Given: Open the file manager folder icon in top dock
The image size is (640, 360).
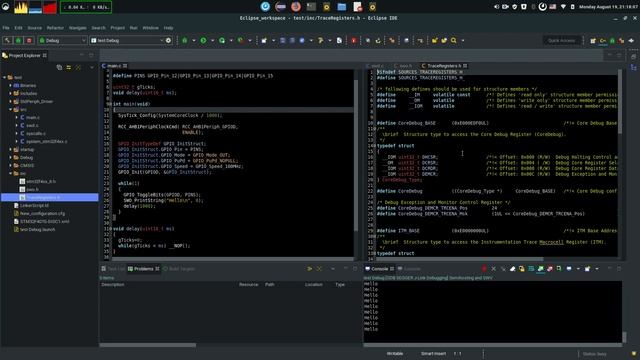Looking at the screenshot, I should 342,7.
